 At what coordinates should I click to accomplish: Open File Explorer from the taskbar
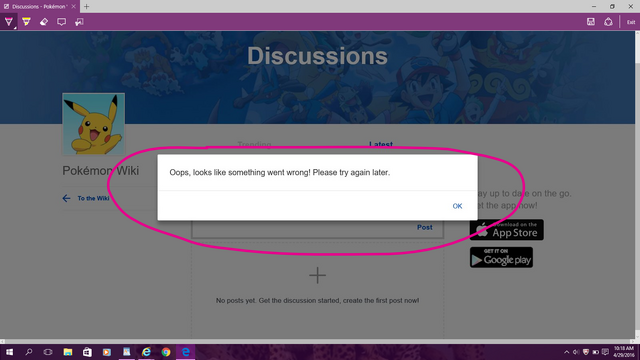click(x=68, y=352)
